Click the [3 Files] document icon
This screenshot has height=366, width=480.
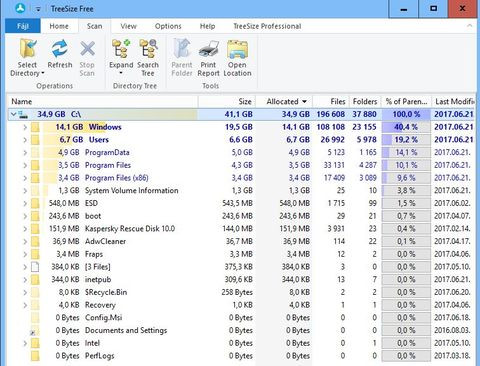click(35, 267)
